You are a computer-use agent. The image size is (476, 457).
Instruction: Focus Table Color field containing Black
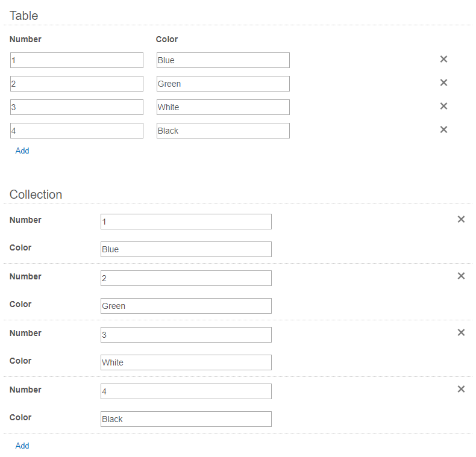click(223, 131)
